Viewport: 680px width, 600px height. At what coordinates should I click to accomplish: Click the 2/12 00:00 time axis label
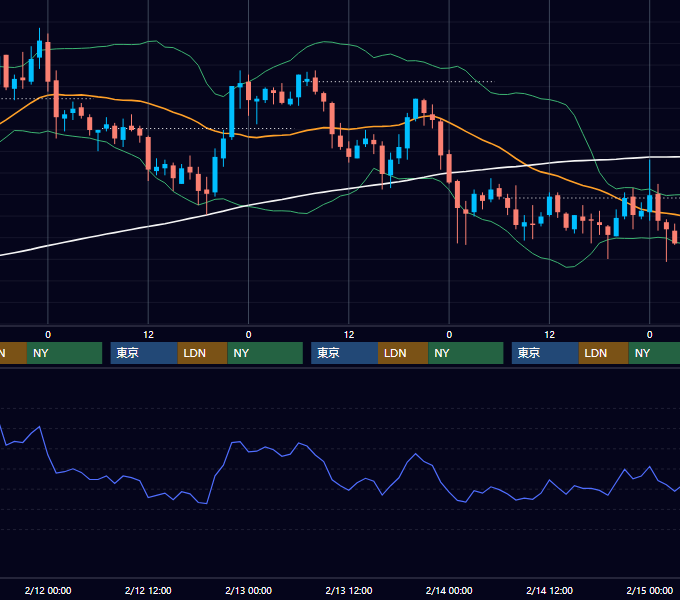48,590
